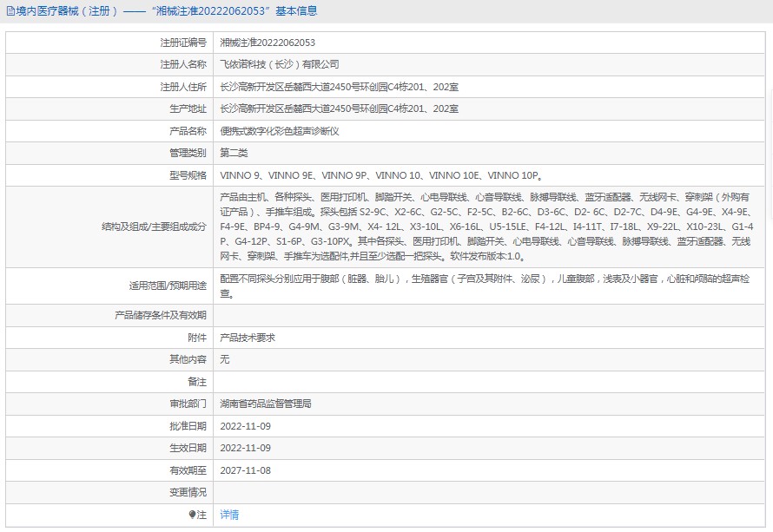Click the registrant name 飞依诺科技（长沙）有限公司
Image resolution: width=773 pixels, height=532 pixels.
pyautogui.click(x=280, y=64)
